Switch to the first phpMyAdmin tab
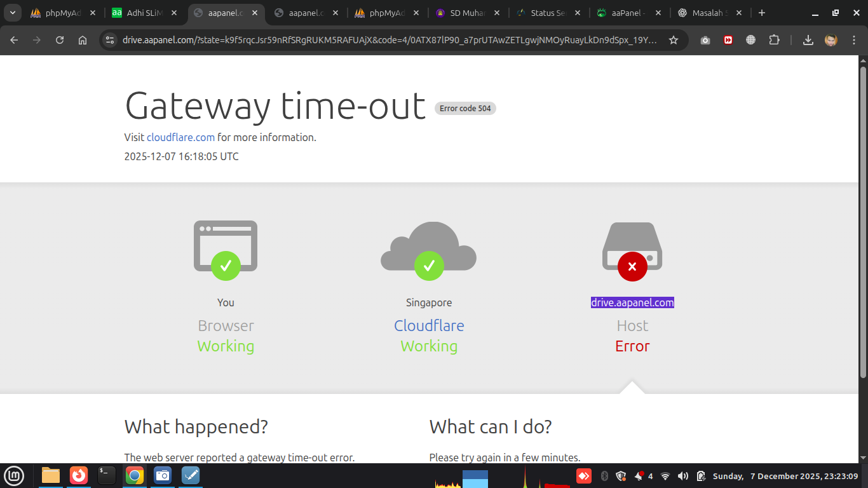Image resolution: width=868 pixels, height=488 pixels. [64, 13]
